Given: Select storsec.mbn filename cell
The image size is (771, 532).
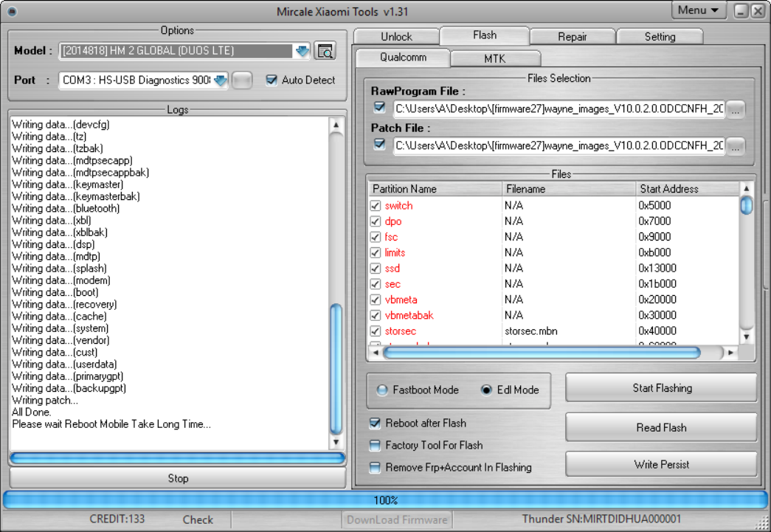Looking at the screenshot, I should pos(531,331).
